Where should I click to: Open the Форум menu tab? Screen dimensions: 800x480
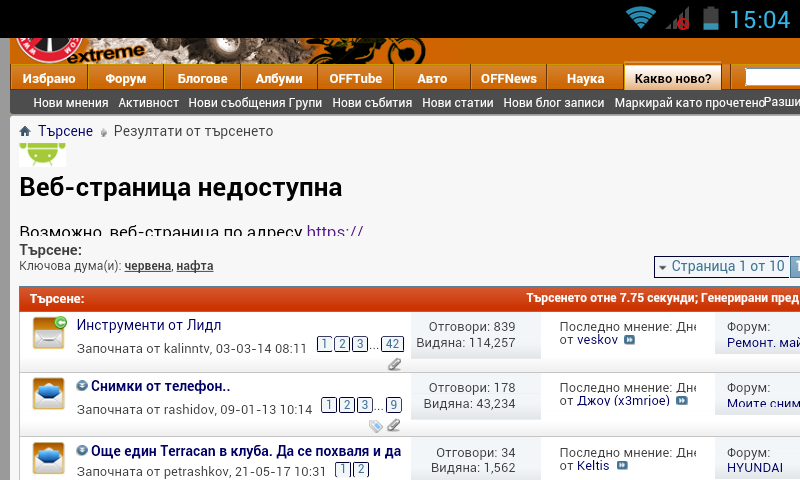tap(126, 78)
